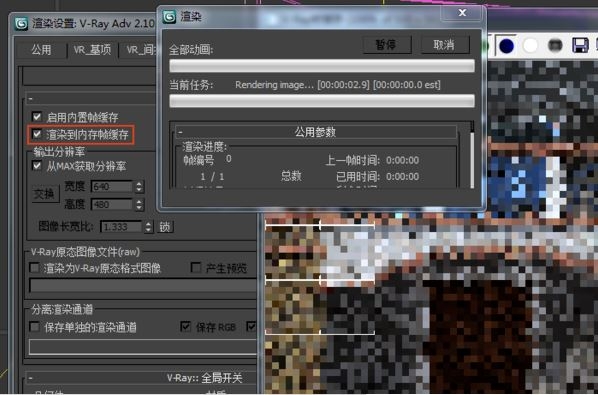
Task: Click the 分离渲染通道 file path field
Action: click(143, 347)
